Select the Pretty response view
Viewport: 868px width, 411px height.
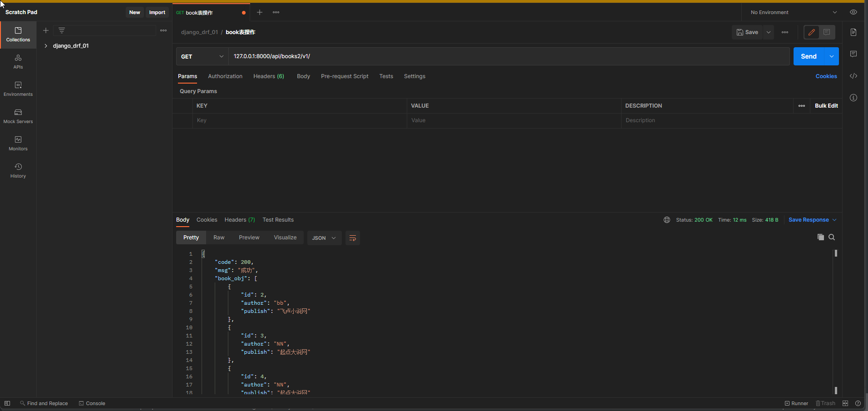[x=191, y=238]
